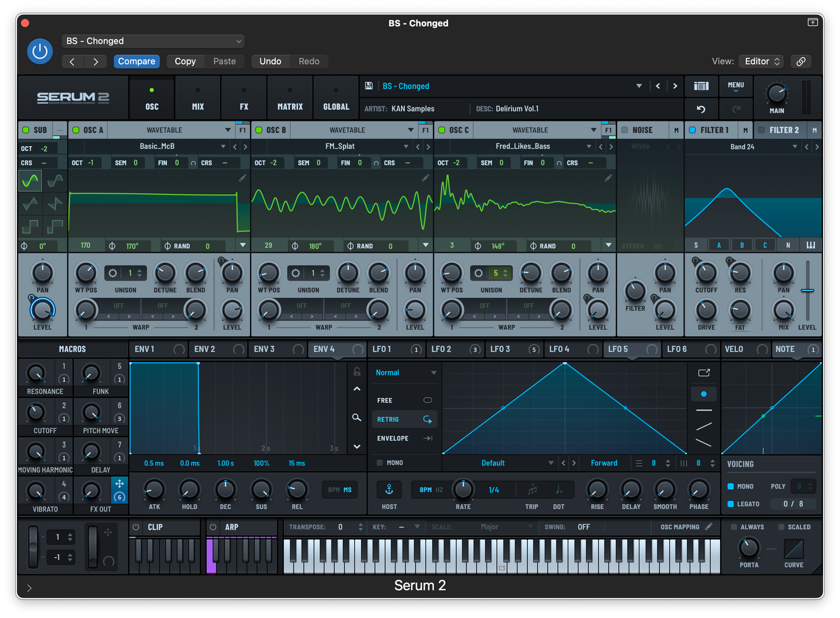Open the preset browser list icon
The image size is (840, 618).
[701, 86]
